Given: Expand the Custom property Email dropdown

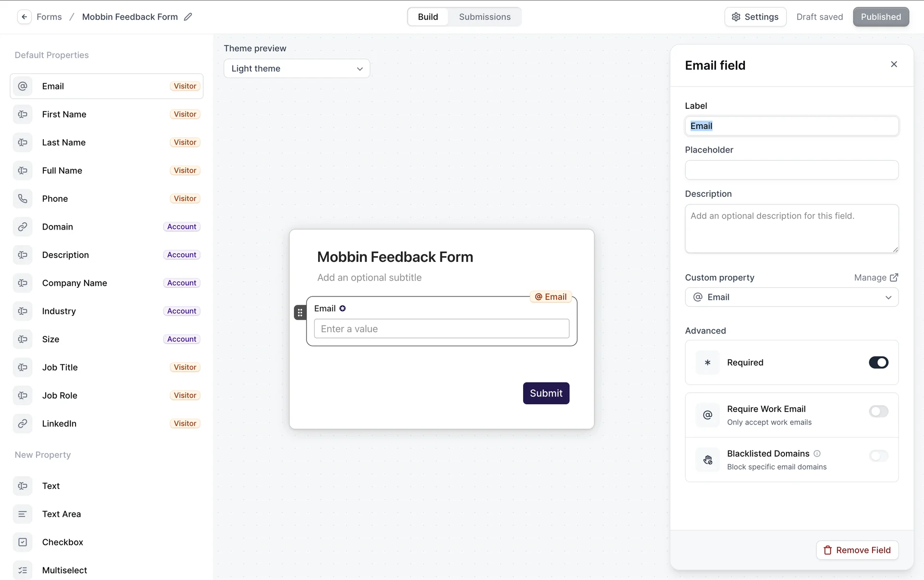Looking at the screenshot, I should (791, 297).
